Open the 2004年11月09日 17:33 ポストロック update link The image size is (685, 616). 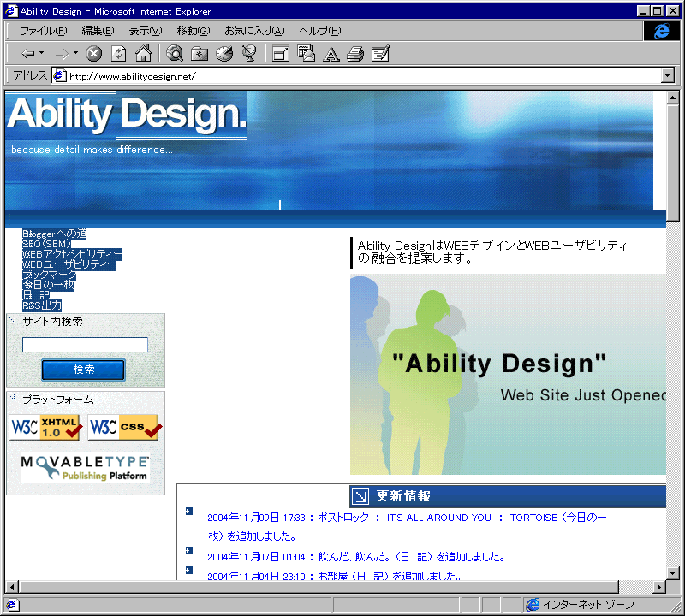coord(407,526)
